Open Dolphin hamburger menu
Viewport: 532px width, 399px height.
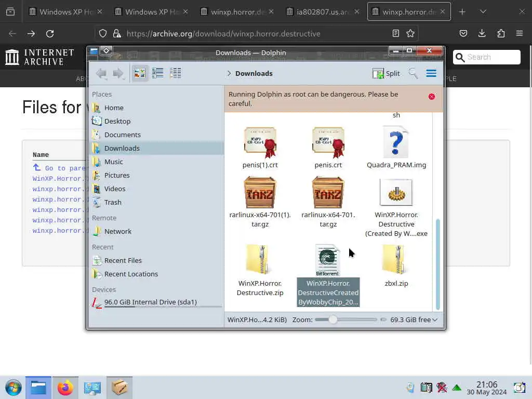pos(431,73)
